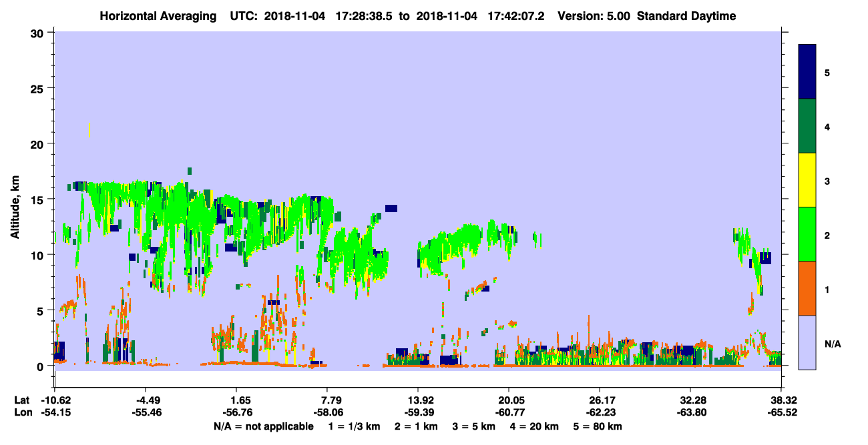This screenshot has width=868, height=445.
Task: Click the altitude tick label 20
Action: tap(39, 143)
